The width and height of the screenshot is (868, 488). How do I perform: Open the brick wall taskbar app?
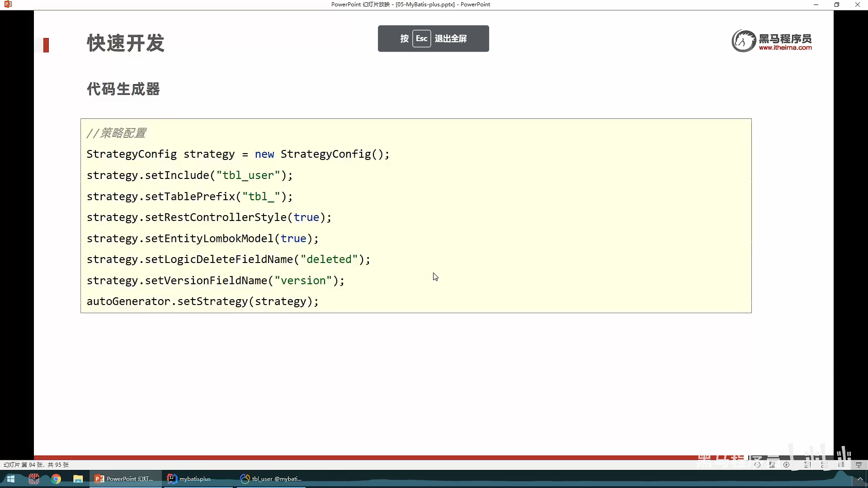coord(34,479)
